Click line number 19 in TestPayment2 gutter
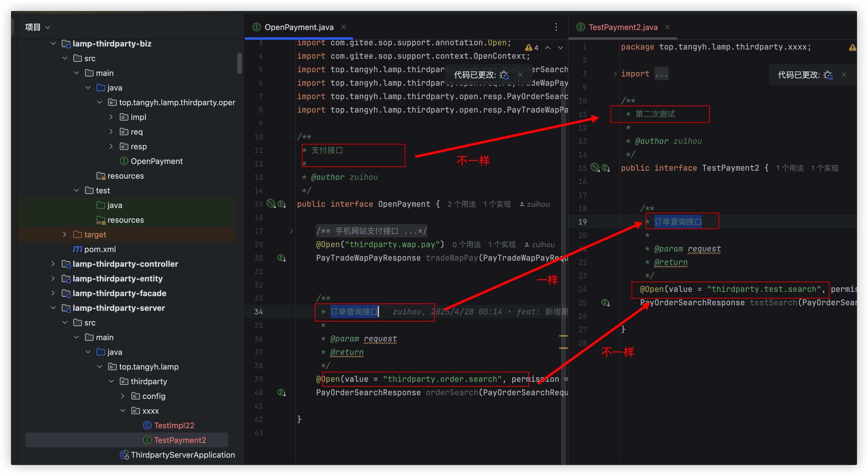Viewport: 868px width, 476px height. [582, 222]
